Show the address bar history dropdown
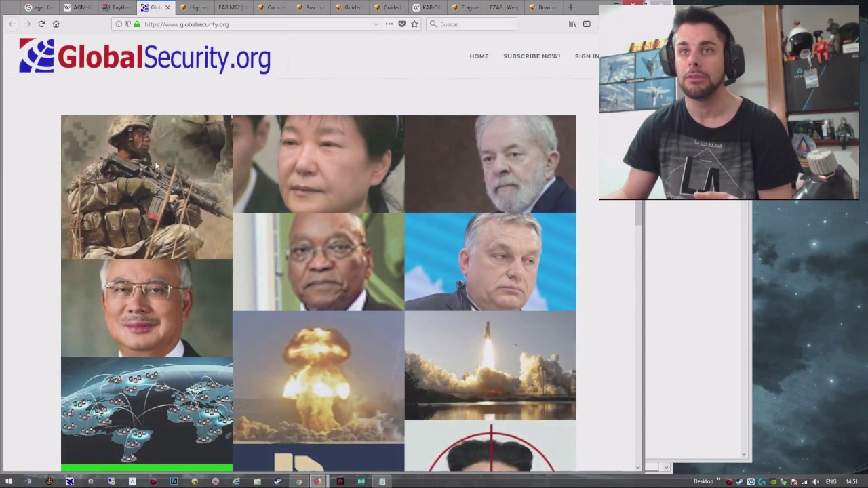The height and width of the screenshot is (488, 868). (376, 24)
